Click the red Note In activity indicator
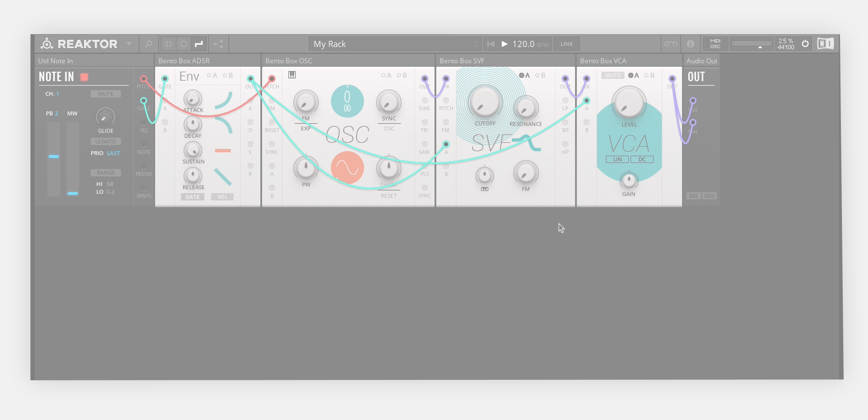The height and width of the screenshot is (420, 868). point(84,77)
